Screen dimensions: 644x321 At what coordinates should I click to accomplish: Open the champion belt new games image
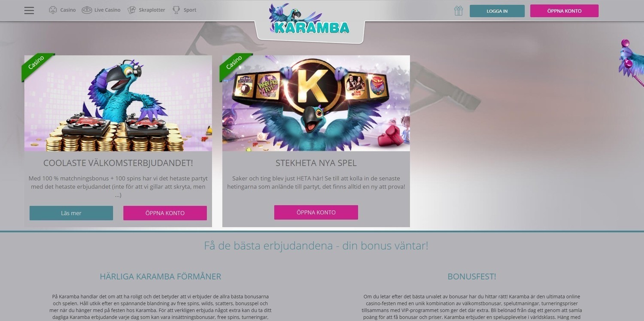coord(316,103)
